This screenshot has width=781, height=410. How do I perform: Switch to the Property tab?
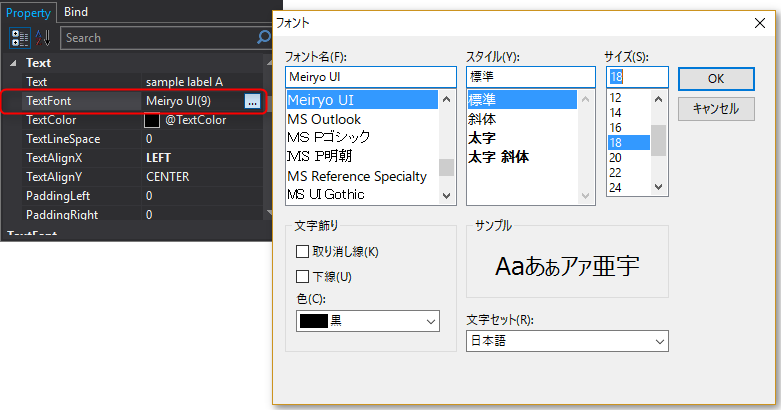pyautogui.click(x=28, y=12)
